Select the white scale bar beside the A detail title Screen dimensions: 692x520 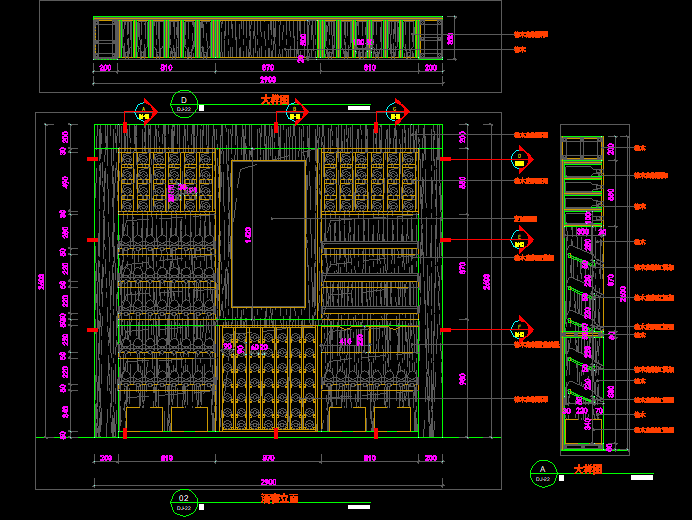point(642,478)
